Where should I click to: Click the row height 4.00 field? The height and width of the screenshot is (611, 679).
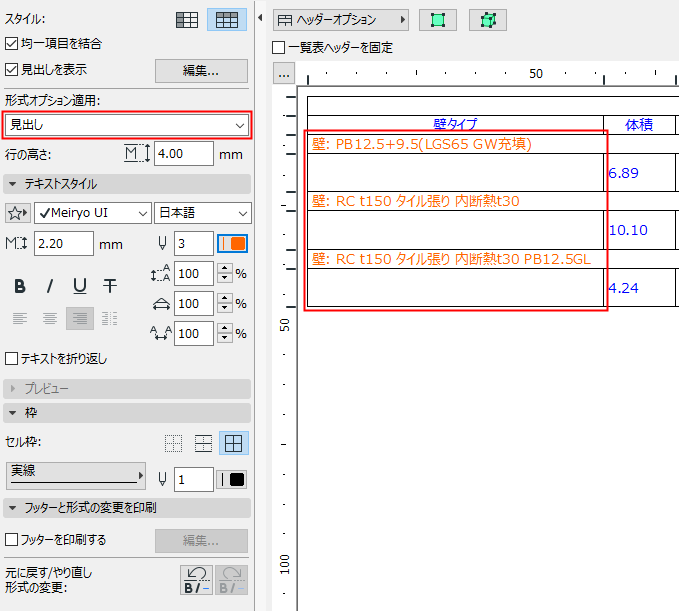pyautogui.click(x=184, y=154)
